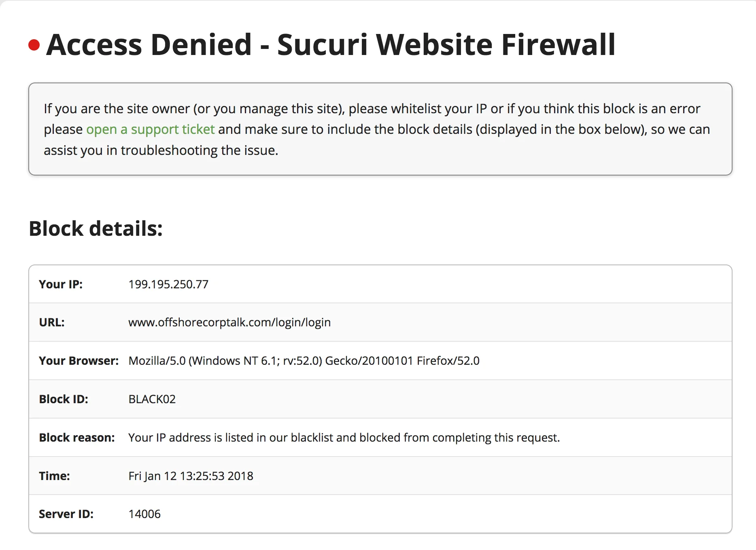The image size is (756, 550).
Task: Select the Mozilla Firefox user agent text
Action: (304, 361)
